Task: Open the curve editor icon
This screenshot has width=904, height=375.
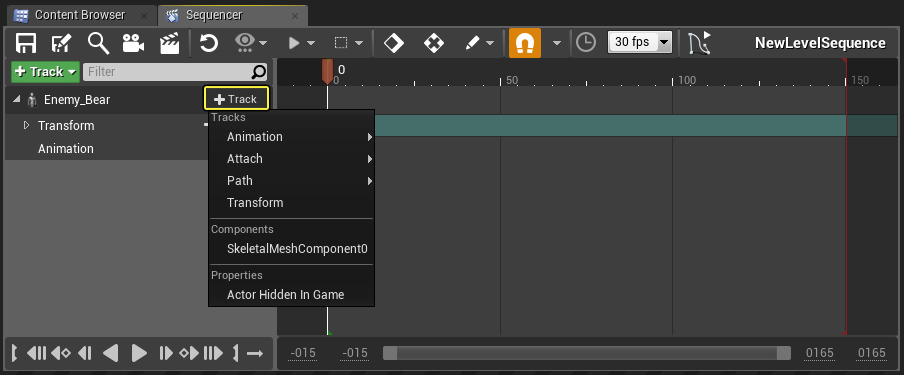Action: (x=700, y=43)
